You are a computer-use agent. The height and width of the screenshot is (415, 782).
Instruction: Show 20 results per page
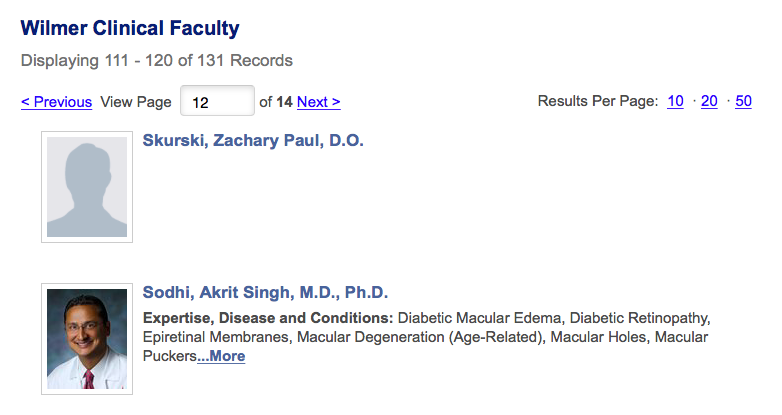(709, 101)
